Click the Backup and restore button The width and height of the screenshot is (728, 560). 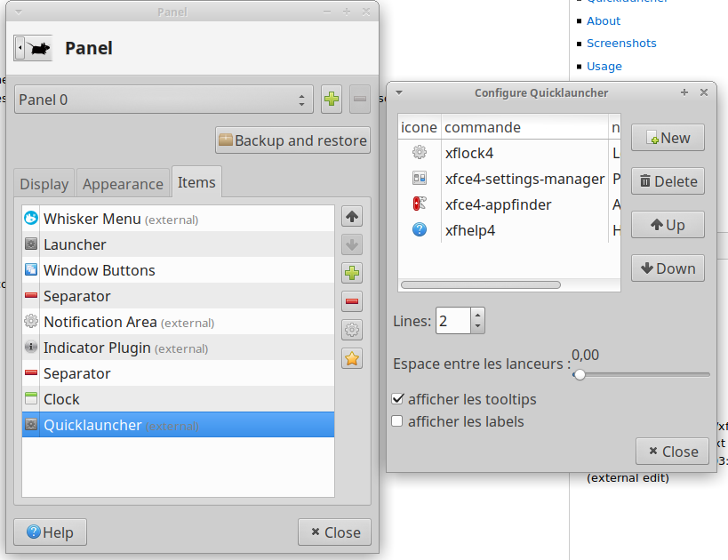pyautogui.click(x=292, y=140)
